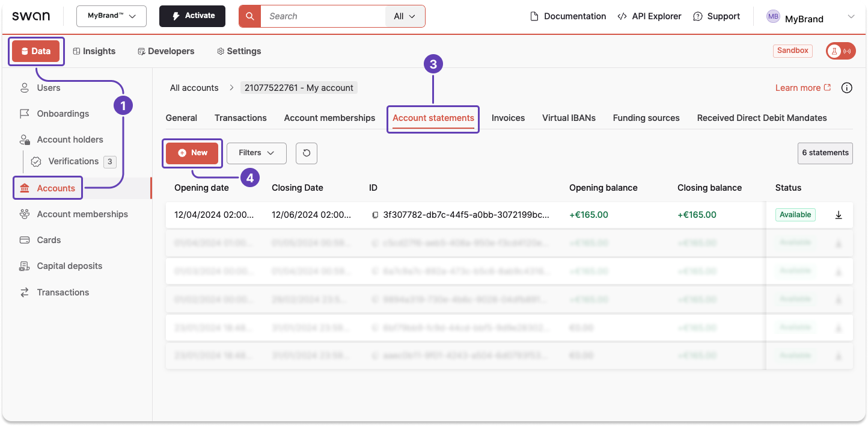The width and height of the screenshot is (868, 426).
Task: Refresh the statements list
Action: coord(307,153)
